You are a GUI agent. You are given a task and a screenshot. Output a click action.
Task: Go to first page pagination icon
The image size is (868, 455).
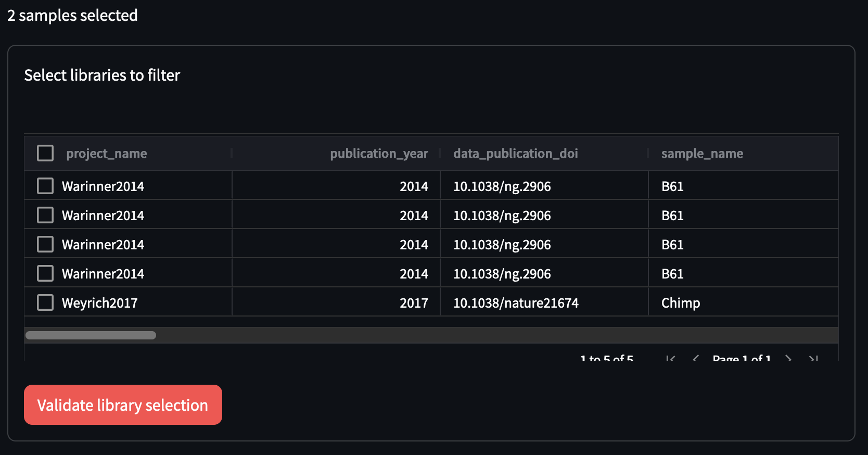click(x=671, y=358)
